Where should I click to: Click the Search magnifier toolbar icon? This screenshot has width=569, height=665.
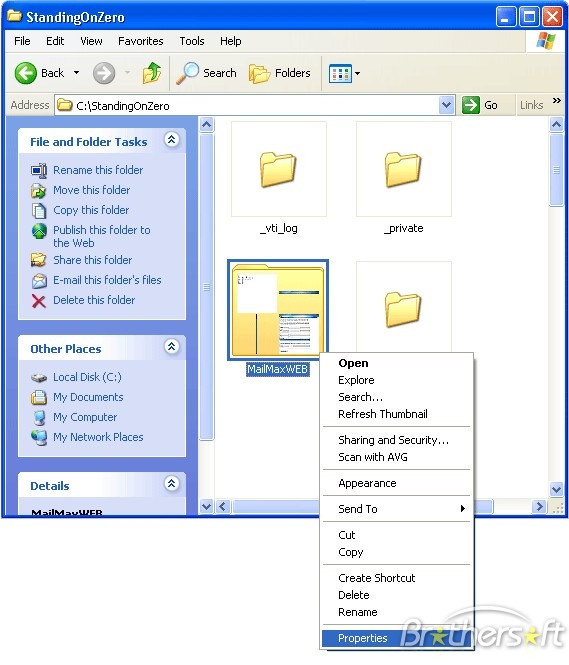(x=187, y=73)
